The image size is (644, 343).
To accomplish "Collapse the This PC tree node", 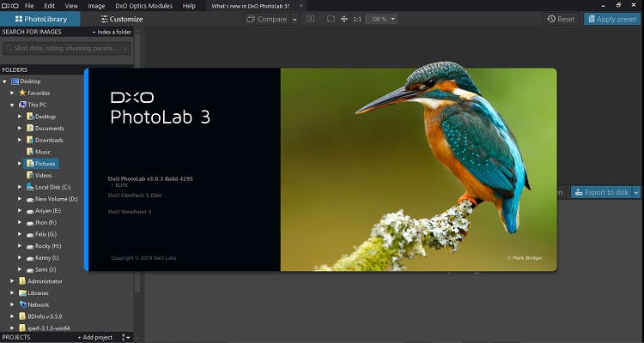I will [12, 105].
